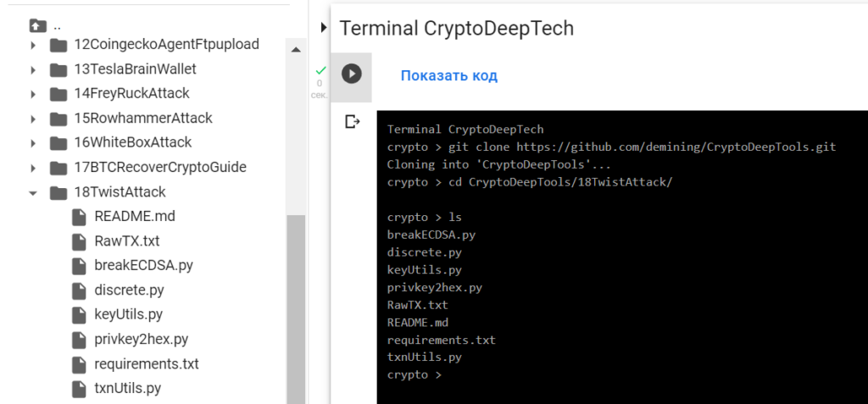The width and height of the screenshot is (868, 404).
Task: Open keyUtils.py in the file tree
Action: tap(129, 315)
